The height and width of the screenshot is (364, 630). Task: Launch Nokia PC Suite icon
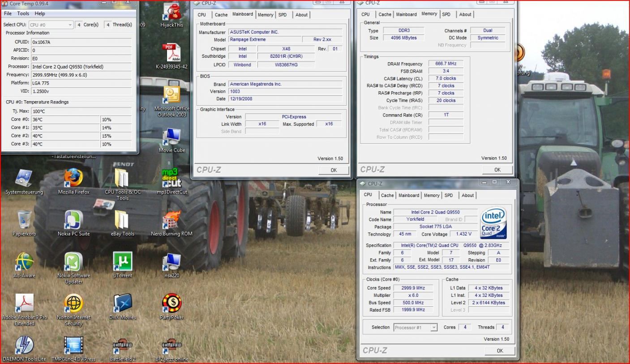pyautogui.click(x=73, y=223)
